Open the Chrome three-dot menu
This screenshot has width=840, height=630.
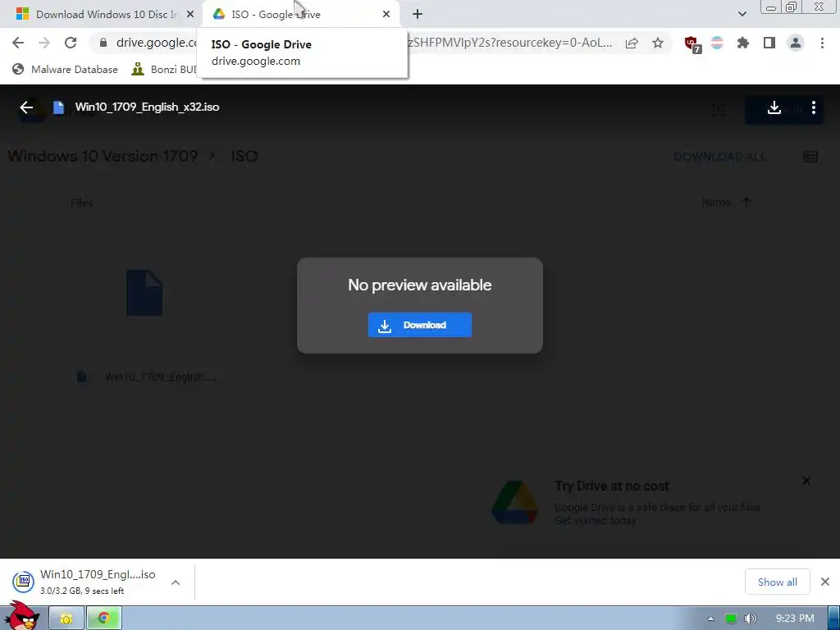click(822, 43)
